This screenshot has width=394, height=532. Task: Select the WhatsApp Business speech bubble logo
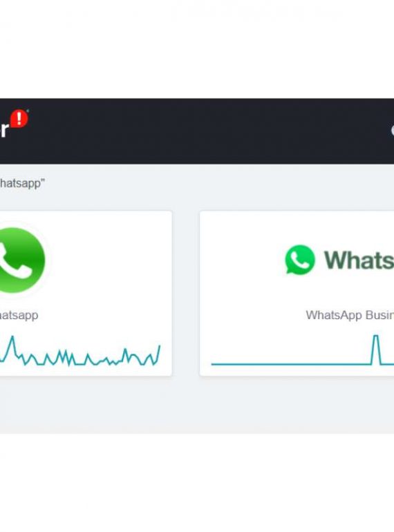[300, 260]
